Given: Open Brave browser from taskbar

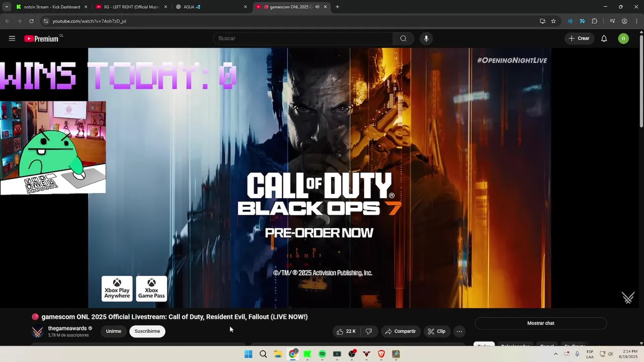Looking at the screenshot, I should (x=381, y=354).
